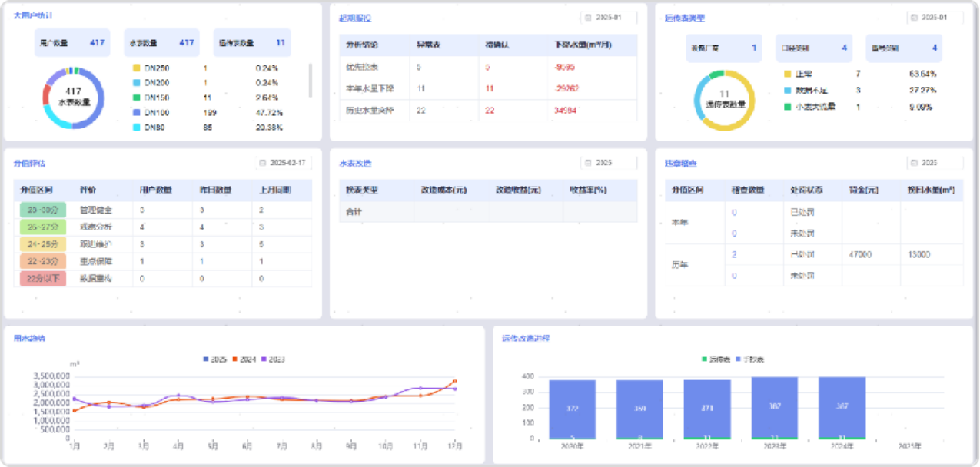
Task: Click the 2020年 bar labeled 372
Action: pos(572,408)
